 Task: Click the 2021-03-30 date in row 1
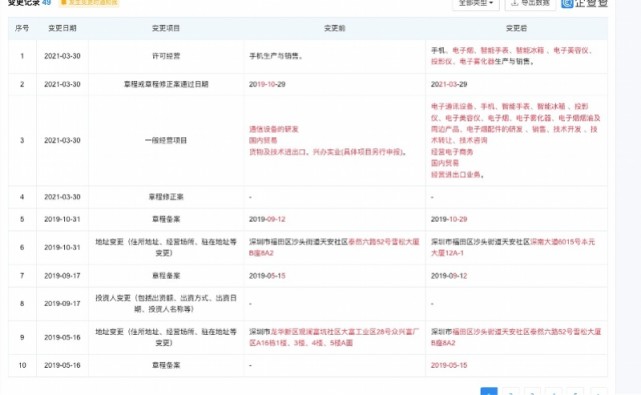[x=62, y=56]
